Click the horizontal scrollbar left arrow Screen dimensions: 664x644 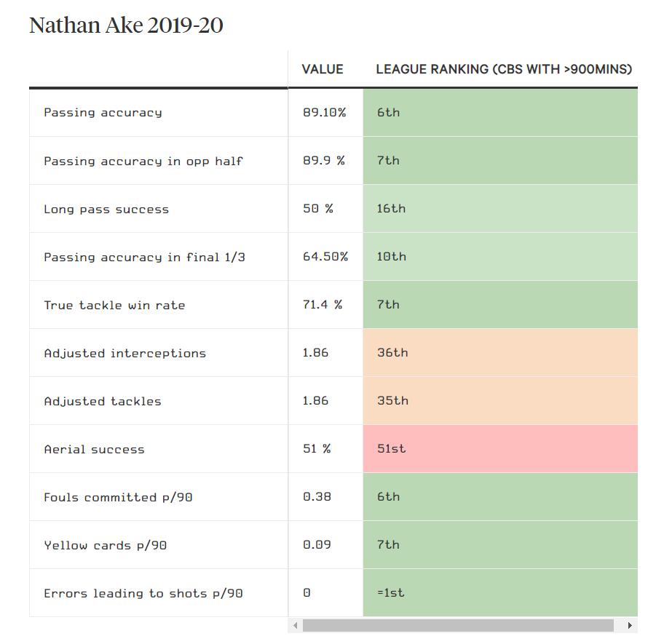[295, 626]
